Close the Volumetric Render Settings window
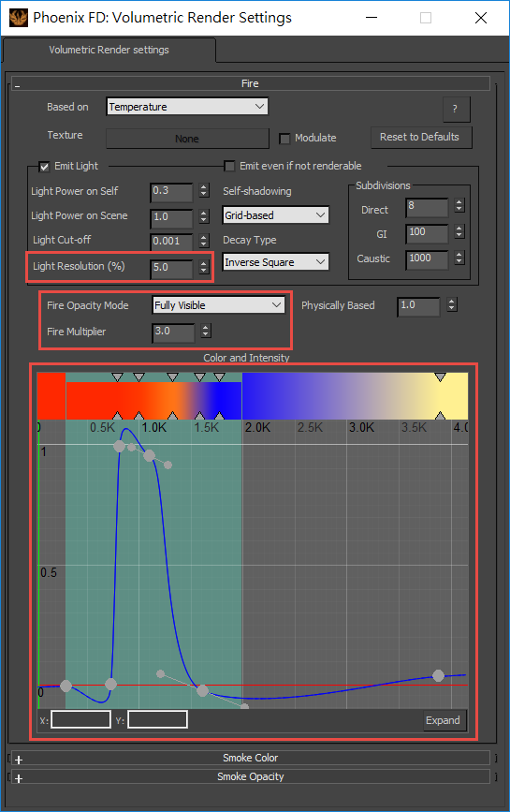Image resolution: width=510 pixels, height=812 pixels. (480, 18)
